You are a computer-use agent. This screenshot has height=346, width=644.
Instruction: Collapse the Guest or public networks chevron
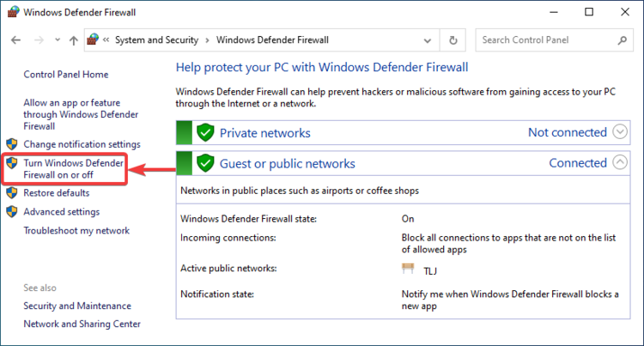click(620, 162)
